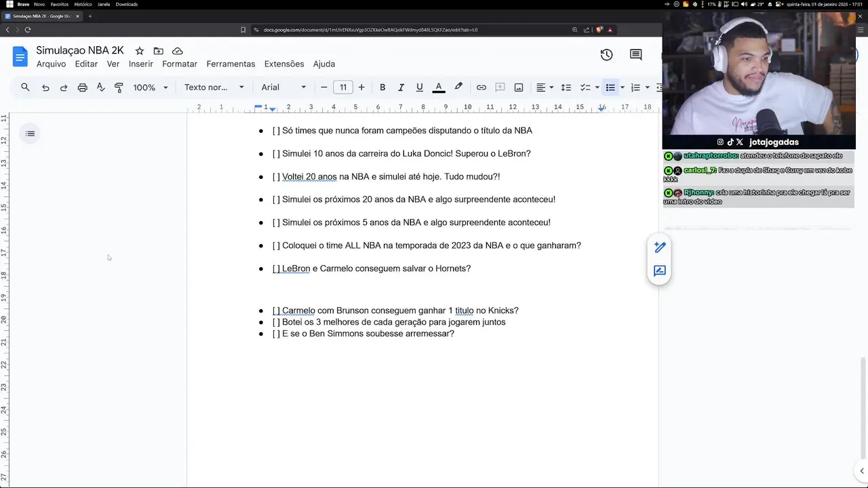Open the text color picker

click(x=439, y=87)
